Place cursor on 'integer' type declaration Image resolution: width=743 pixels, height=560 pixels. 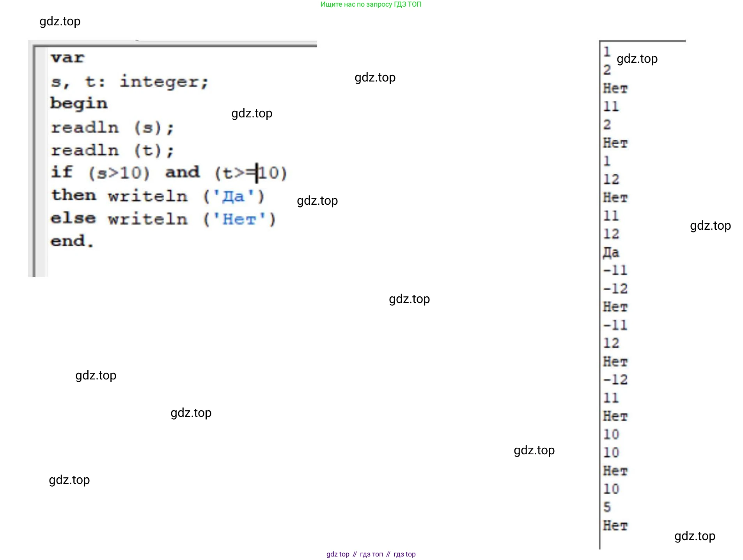coord(164,82)
